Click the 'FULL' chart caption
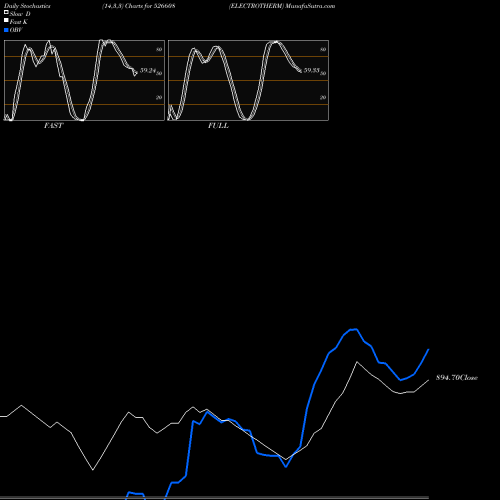 coord(218,126)
